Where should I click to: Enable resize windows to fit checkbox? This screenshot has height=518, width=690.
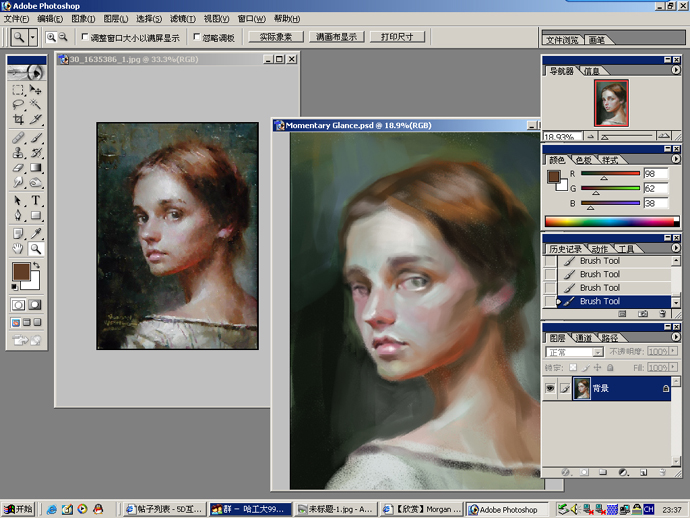point(85,37)
